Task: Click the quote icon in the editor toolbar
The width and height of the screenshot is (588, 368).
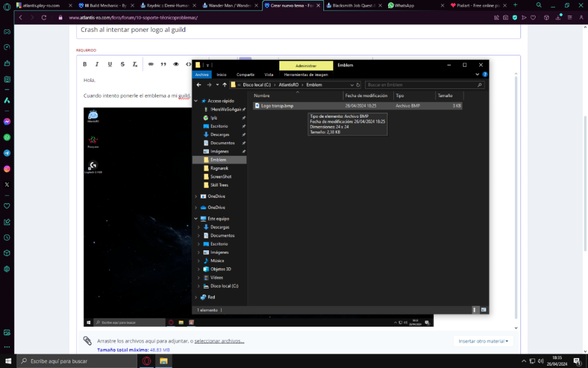Action: click(x=163, y=64)
